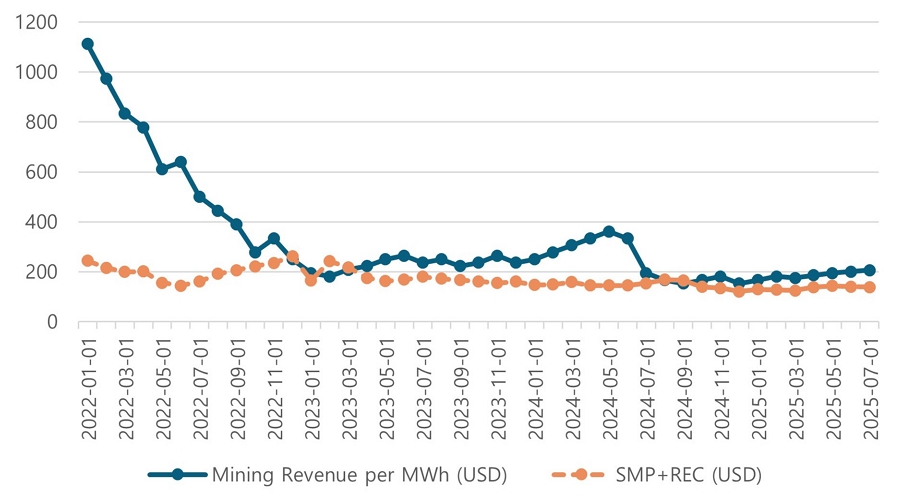This screenshot has height=496, width=903.
Task: Click the 1200 y-axis label
Action: pos(37,22)
